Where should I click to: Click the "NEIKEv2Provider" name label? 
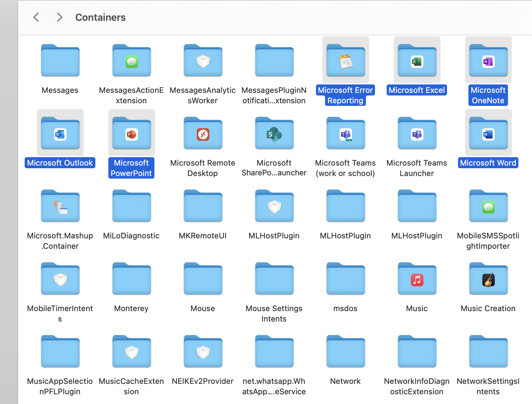coord(203,381)
